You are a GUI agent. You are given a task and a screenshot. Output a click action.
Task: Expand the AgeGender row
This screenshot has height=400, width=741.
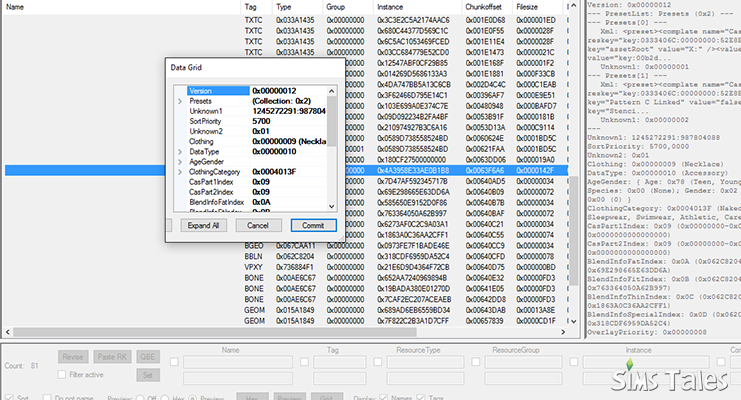(x=180, y=162)
